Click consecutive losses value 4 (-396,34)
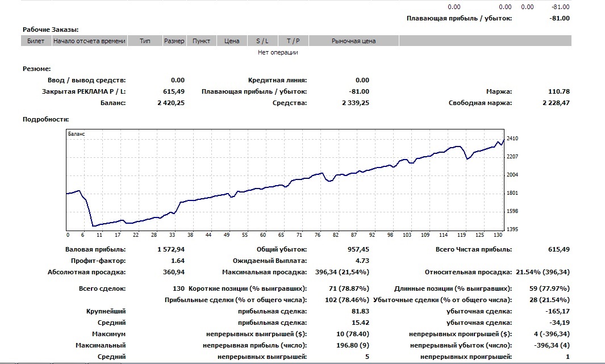 552,334
